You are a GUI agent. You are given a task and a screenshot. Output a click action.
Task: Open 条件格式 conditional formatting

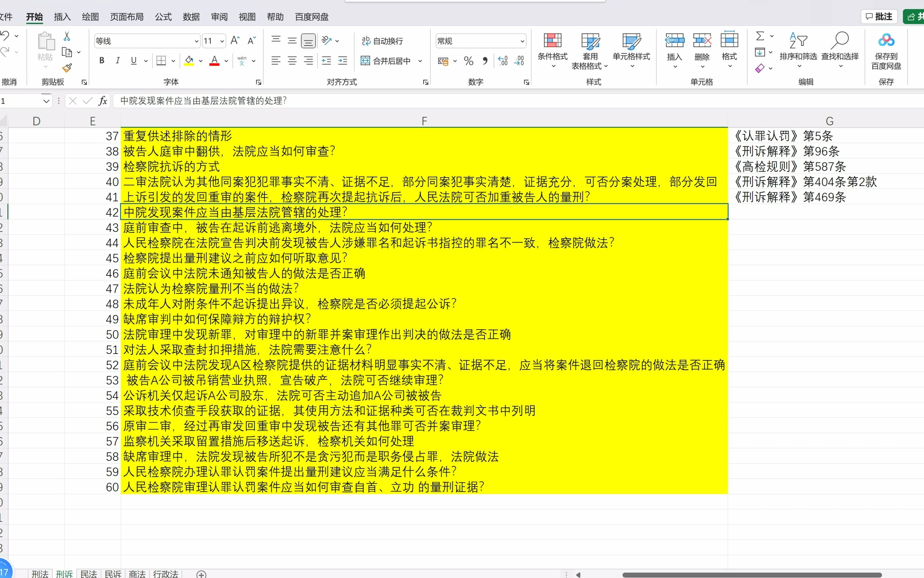tap(552, 50)
